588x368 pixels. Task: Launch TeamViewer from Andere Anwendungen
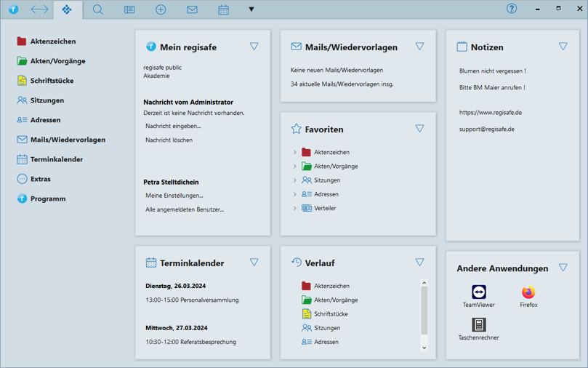point(478,292)
